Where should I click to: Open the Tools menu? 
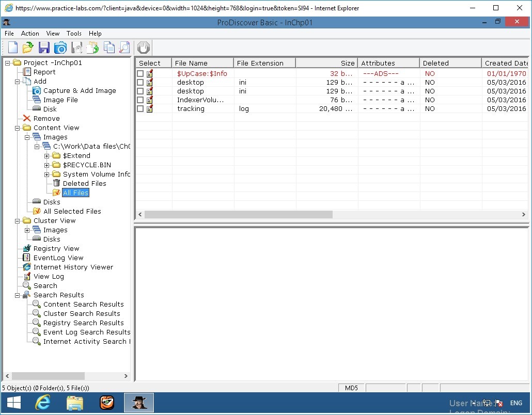pos(74,33)
